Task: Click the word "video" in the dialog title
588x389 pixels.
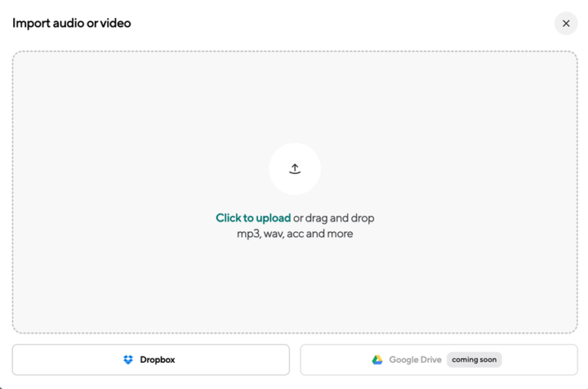Action: (x=116, y=24)
